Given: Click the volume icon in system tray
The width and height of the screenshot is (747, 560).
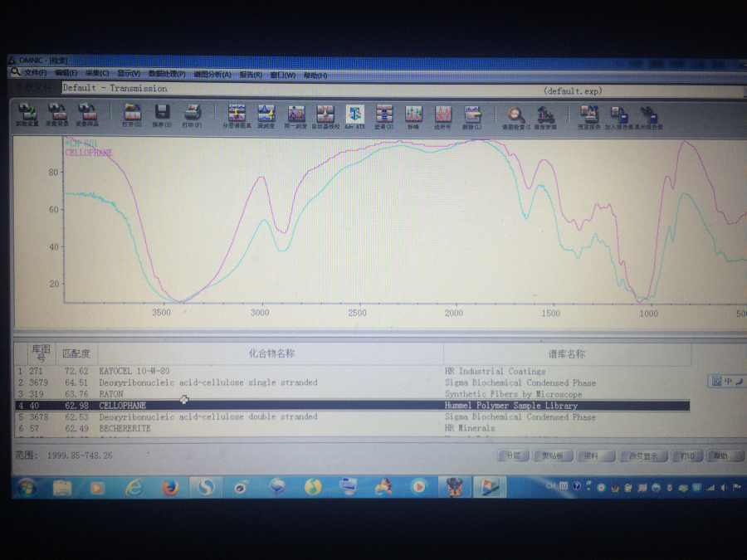Looking at the screenshot, I should 724,487.
